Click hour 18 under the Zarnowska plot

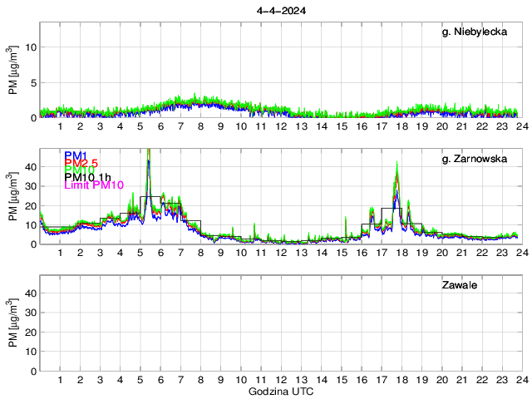click(x=402, y=253)
